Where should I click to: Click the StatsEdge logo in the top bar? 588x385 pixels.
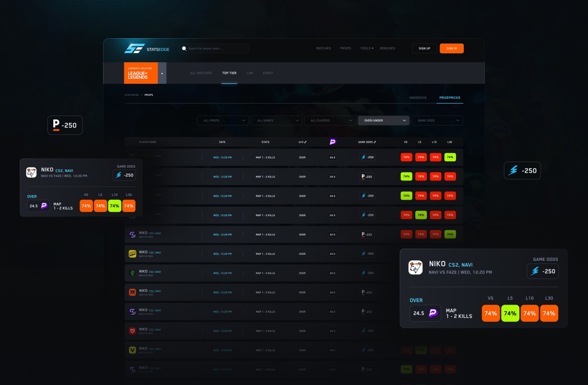[x=148, y=49]
